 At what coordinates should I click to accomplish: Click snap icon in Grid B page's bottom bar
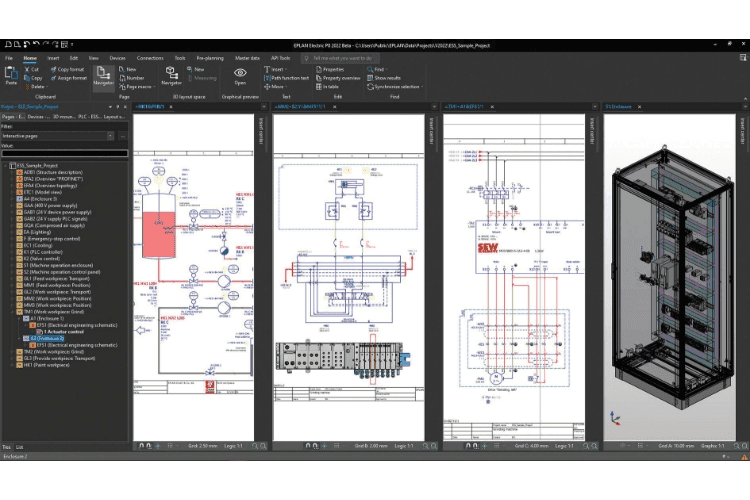pyautogui.click(x=308, y=446)
